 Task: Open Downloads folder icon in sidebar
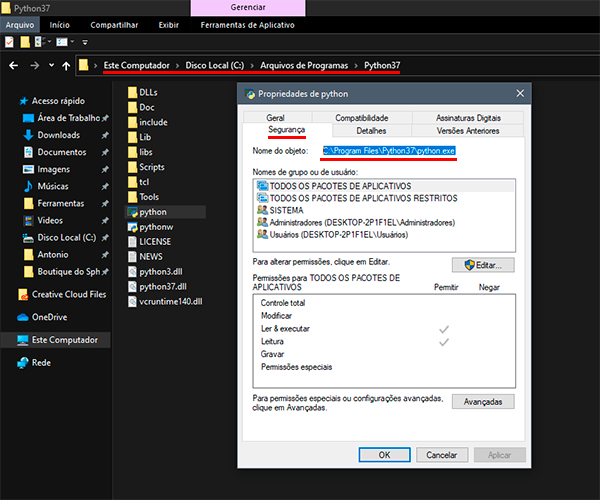28,135
